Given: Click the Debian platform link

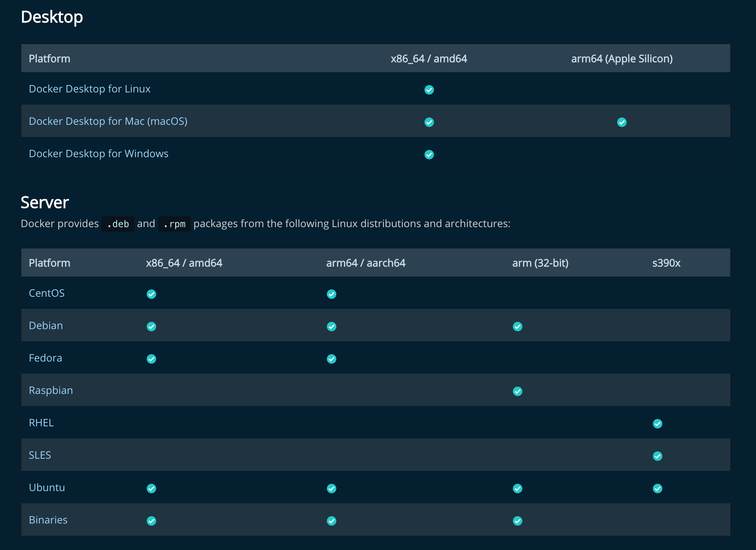Looking at the screenshot, I should [46, 326].
